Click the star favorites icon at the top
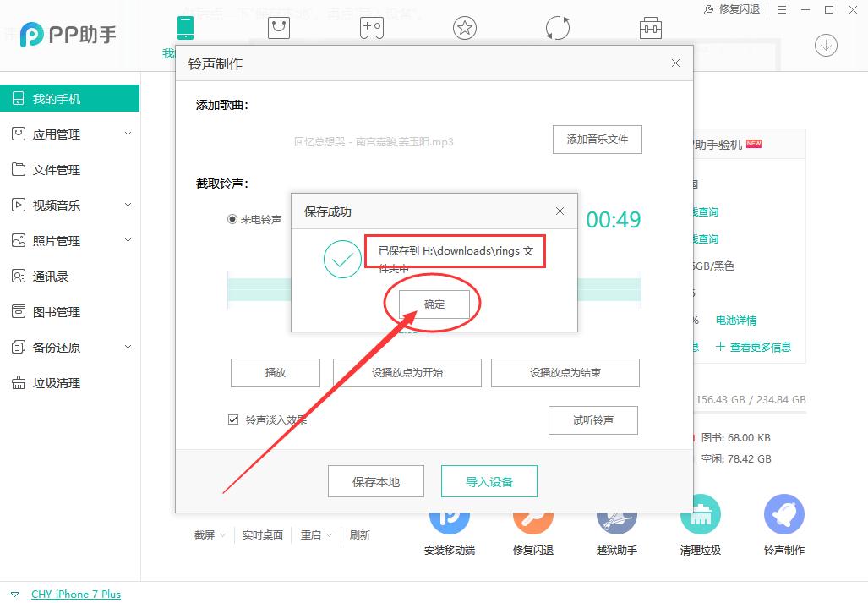 pyautogui.click(x=464, y=27)
